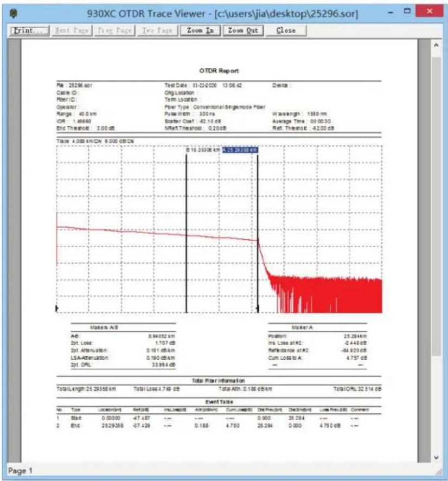Zoom Out of the report preview
Viewport: 448px width, 481px height.
coord(243,31)
